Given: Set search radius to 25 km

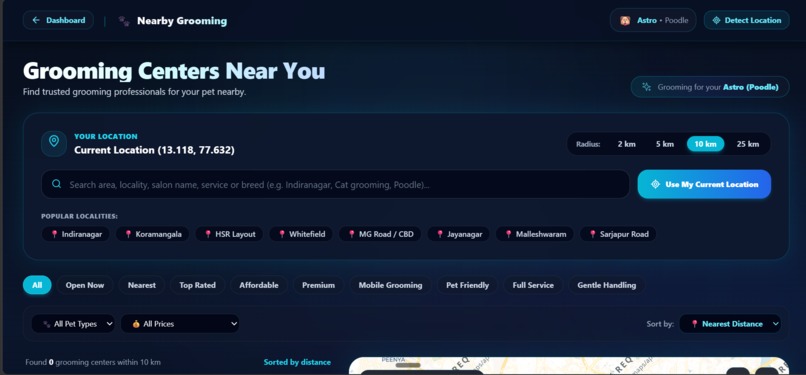Looking at the screenshot, I should tap(747, 144).
